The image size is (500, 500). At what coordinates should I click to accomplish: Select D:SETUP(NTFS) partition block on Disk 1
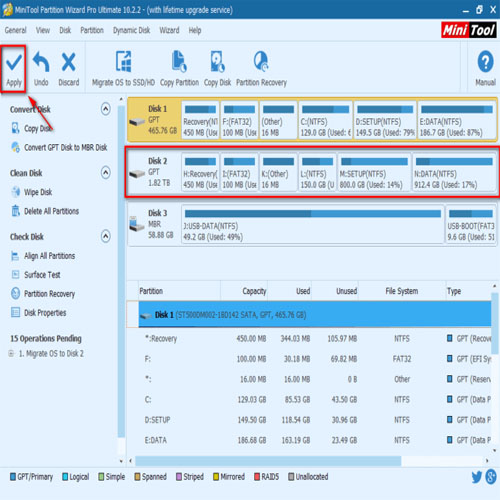click(385, 120)
